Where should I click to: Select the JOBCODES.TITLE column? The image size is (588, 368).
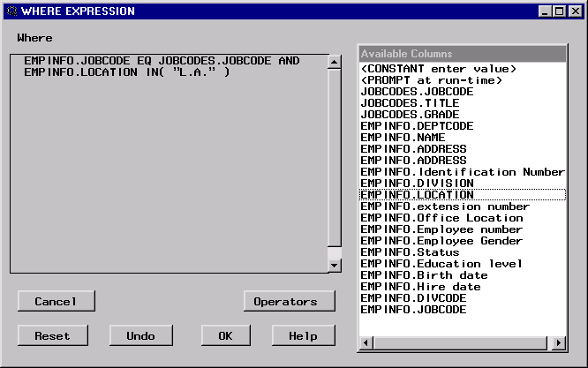tap(410, 103)
